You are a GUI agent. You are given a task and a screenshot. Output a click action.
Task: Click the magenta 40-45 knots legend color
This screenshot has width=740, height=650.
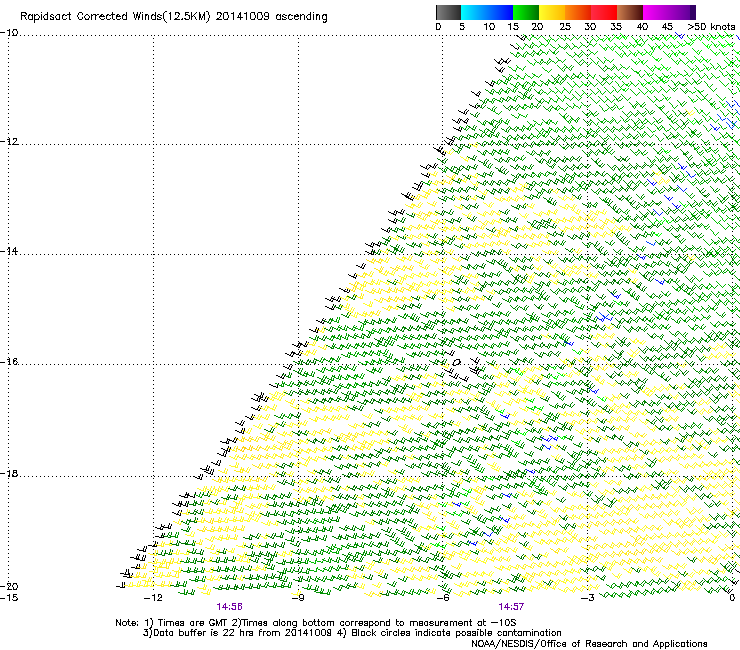click(656, 12)
